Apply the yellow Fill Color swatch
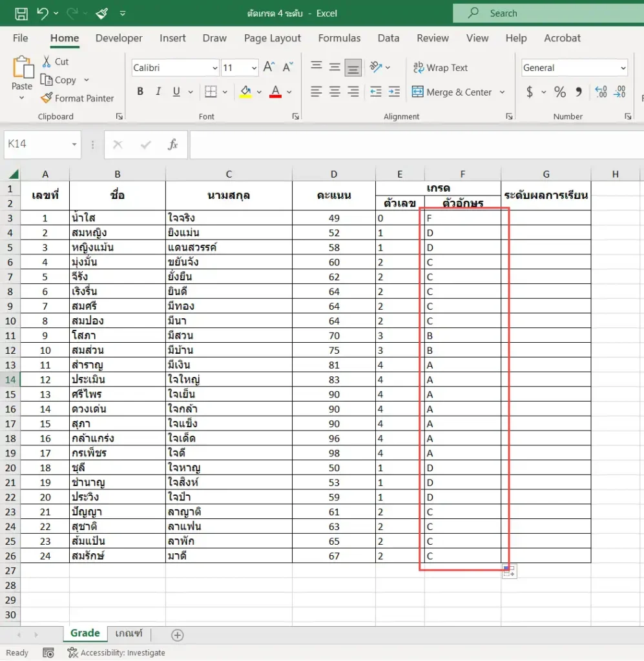Screen dimensions: 644x661 [x=245, y=92]
